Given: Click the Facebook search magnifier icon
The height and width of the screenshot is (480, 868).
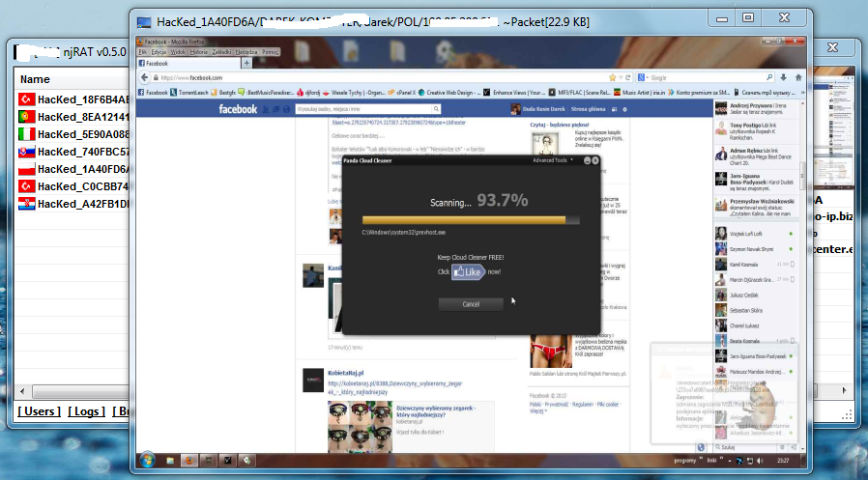Looking at the screenshot, I should click(x=436, y=109).
